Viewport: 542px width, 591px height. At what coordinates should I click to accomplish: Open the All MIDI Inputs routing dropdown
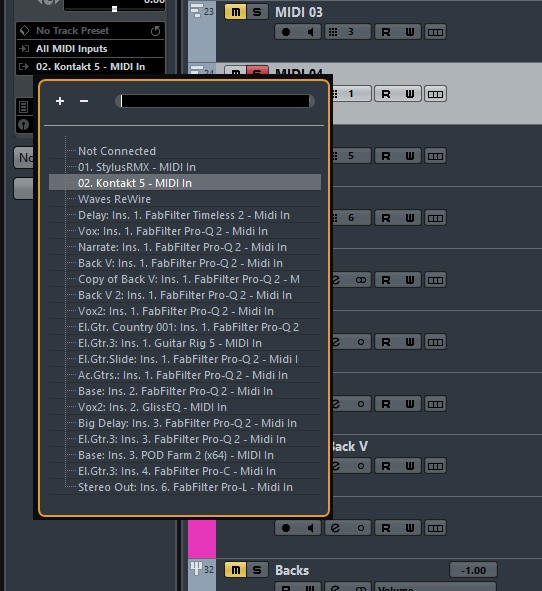click(x=90, y=49)
